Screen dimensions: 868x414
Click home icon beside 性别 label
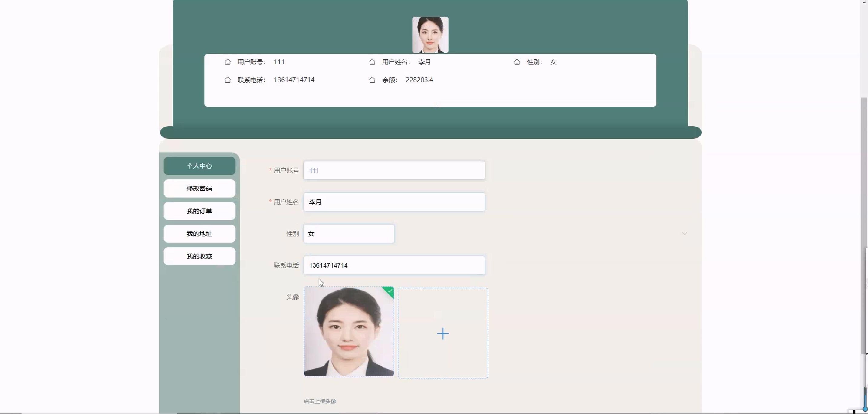pyautogui.click(x=517, y=62)
